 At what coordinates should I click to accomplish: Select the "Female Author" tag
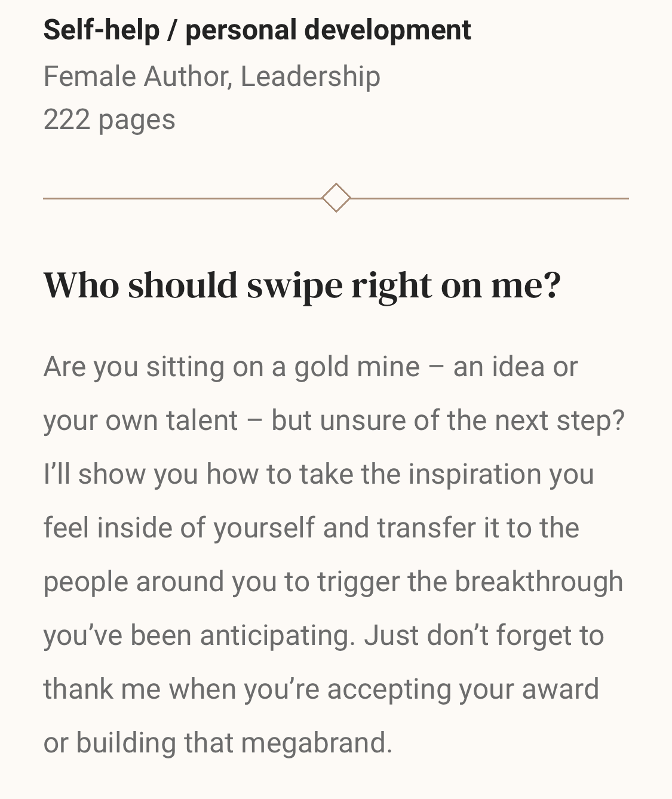136,76
